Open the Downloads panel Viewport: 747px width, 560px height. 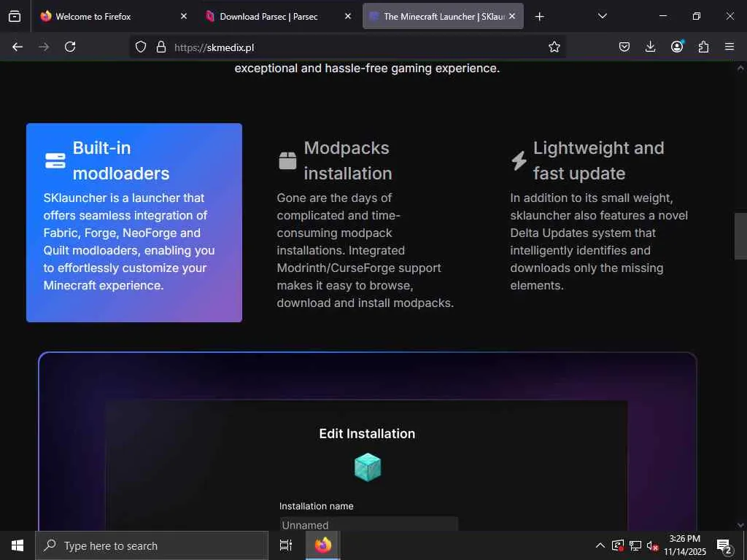coord(650,47)
